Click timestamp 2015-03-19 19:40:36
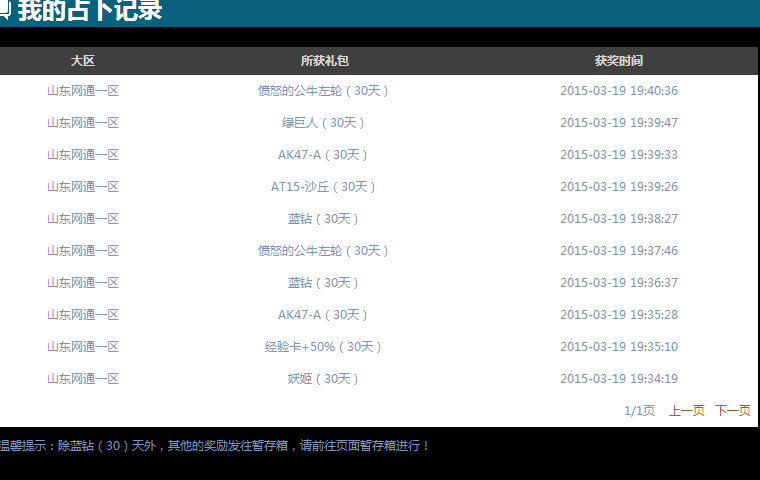The width and height of the screenshot is (760, 480). (619, 91)
